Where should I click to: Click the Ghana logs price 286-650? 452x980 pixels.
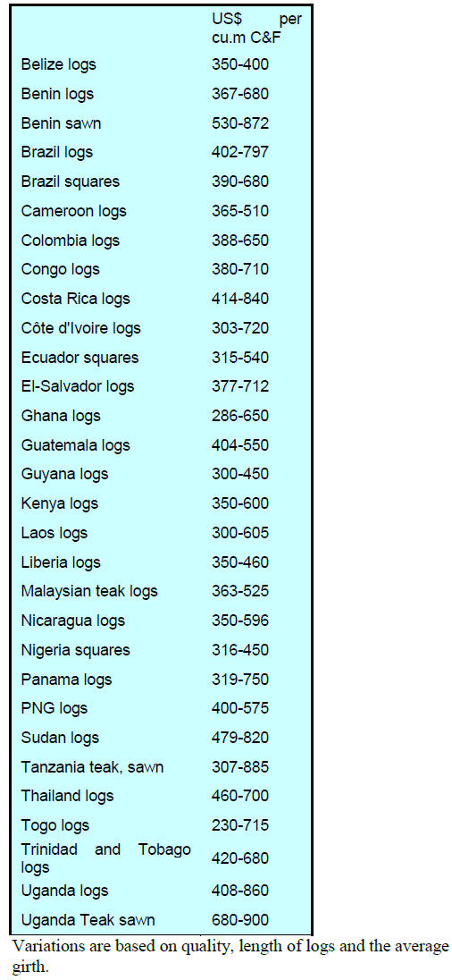(239, 416)
